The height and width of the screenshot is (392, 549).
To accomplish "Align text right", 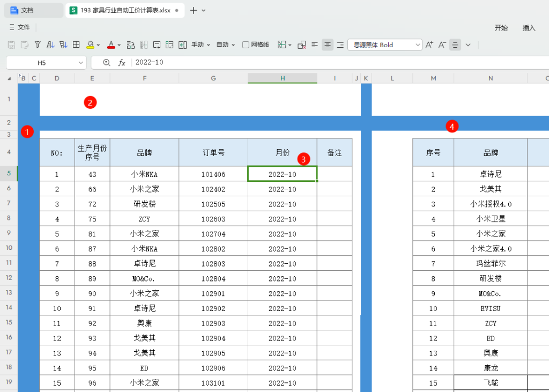I will click(x=340, y=45).
